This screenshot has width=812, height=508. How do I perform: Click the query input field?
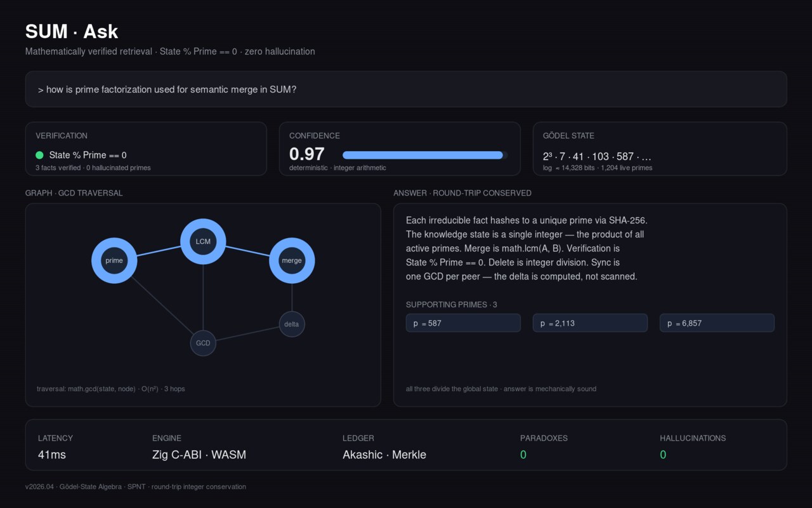[406, 90]
